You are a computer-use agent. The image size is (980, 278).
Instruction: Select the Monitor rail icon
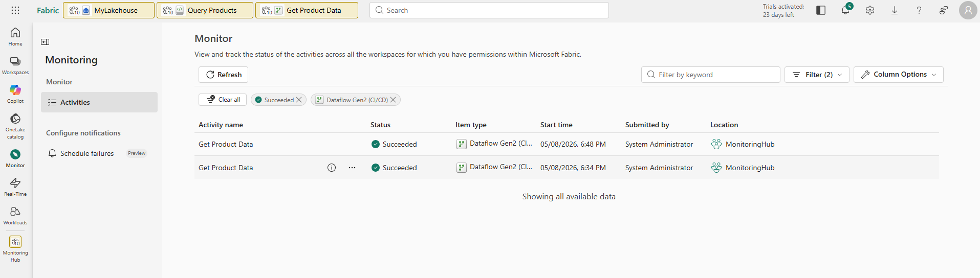point(15,158)
